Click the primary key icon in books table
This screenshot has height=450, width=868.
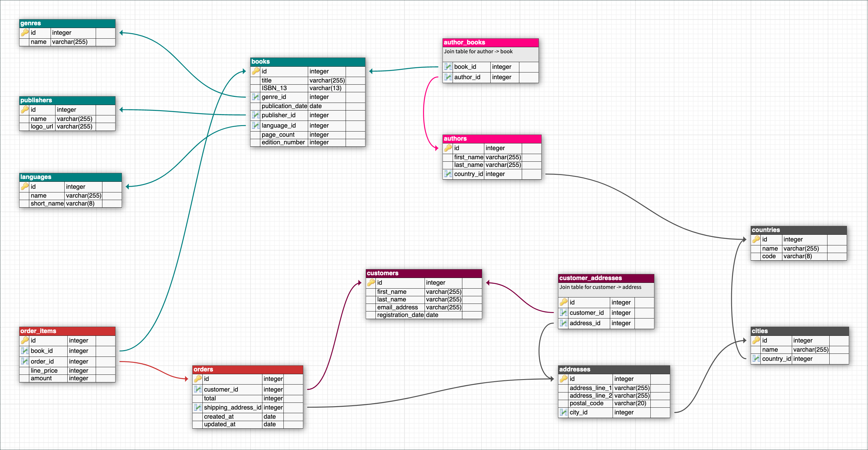256,71
